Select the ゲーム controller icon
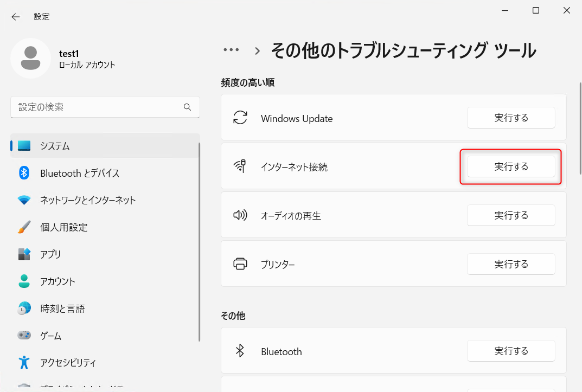Image resolution: width=582 pixels, height=392 pixels. tap(24, 336)
